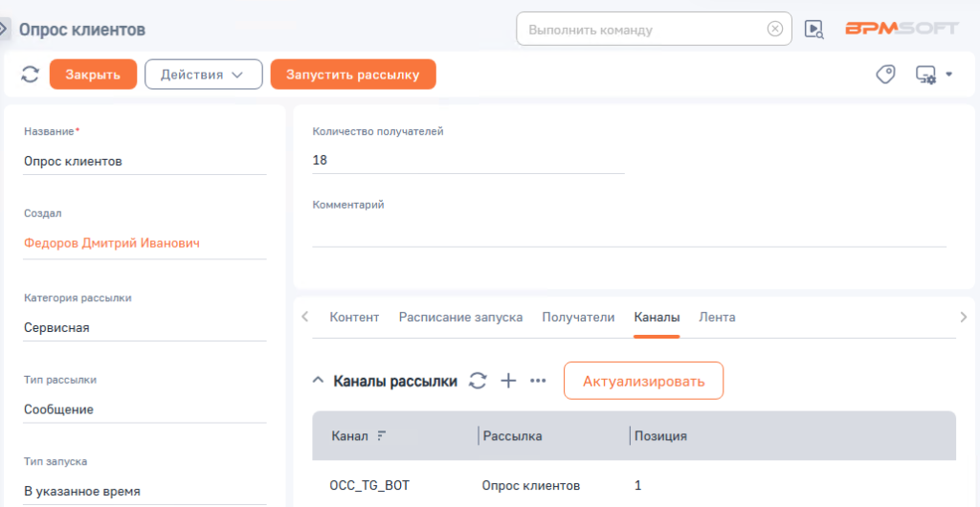Open the Действия dropdown menu
Image resolution: width=980 pixels, height=507 pixels.
(x=204, y=75)
